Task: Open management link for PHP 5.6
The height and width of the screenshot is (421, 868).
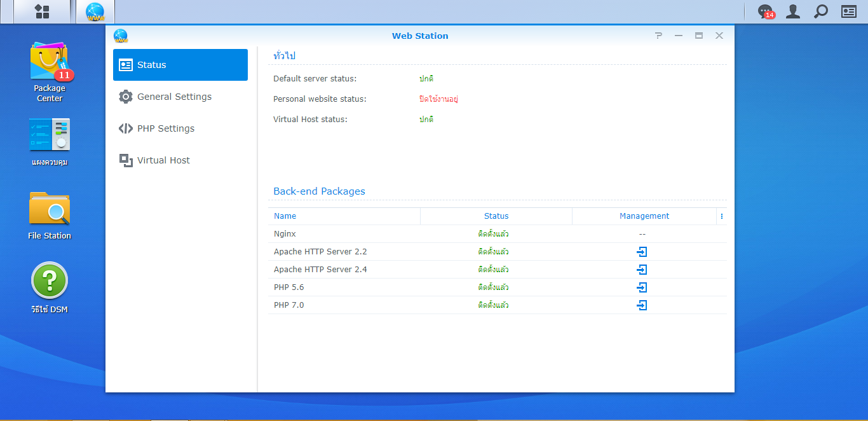Action: coord(642,287)
